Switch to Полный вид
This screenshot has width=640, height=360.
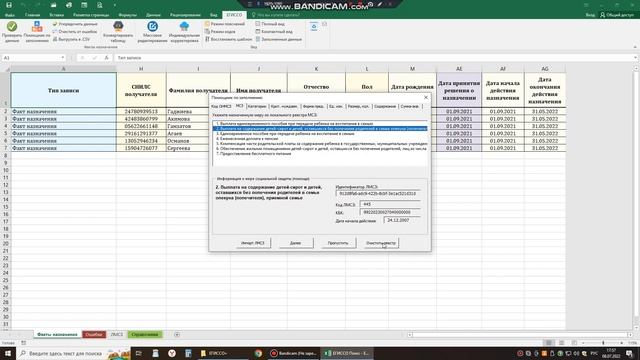coord(270,24)
